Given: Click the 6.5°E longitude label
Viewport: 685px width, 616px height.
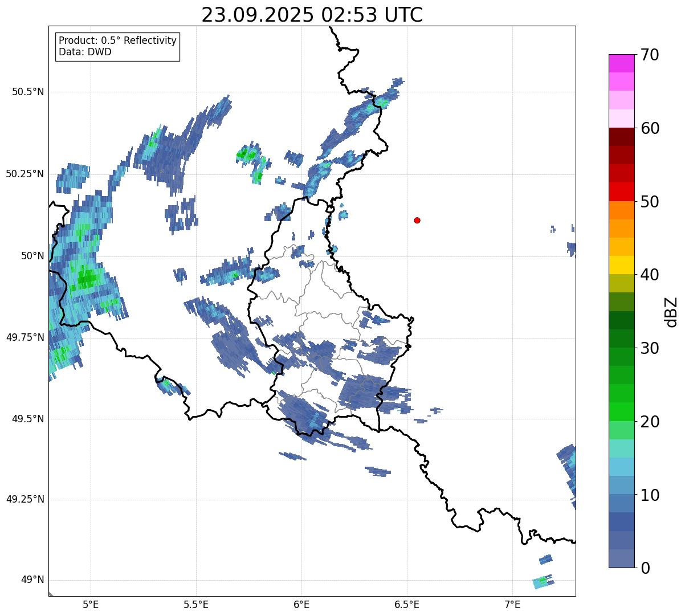Looking at the screenshot, I should (x=407, y=605).
